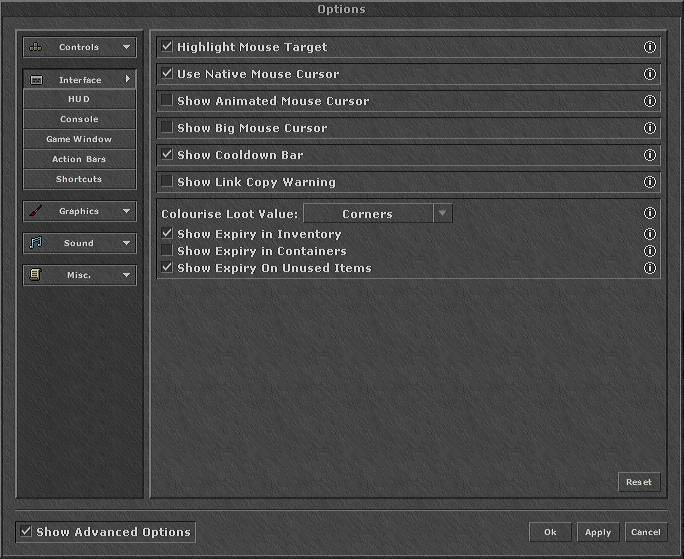The image size is (684, 559).
Task: Click the Corners value in loot dropdown
Action: click(368, 214)
